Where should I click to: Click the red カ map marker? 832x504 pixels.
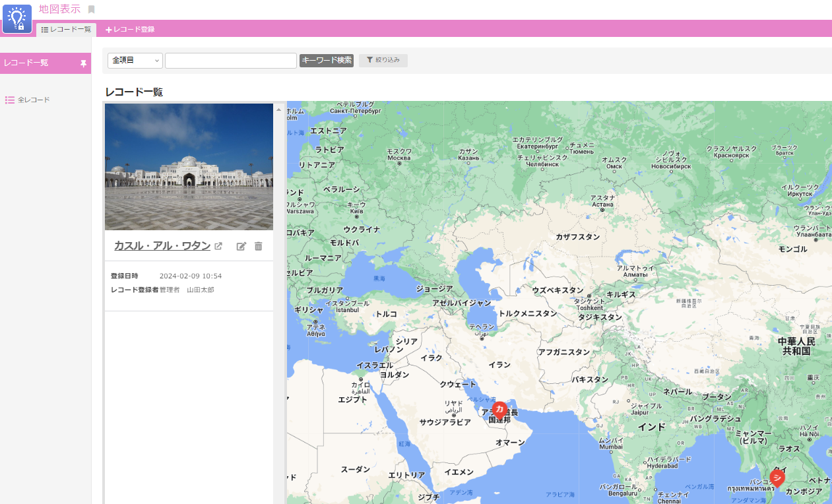499,410
